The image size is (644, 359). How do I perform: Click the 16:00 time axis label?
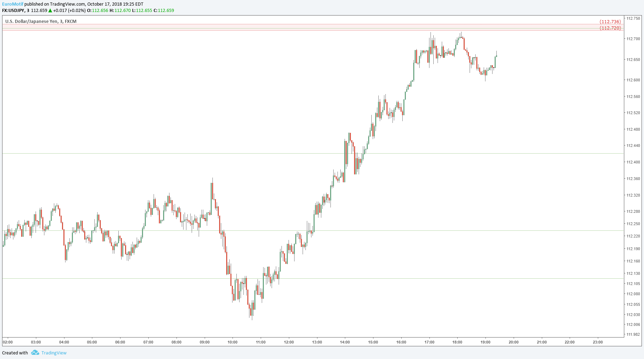(401, 342)
